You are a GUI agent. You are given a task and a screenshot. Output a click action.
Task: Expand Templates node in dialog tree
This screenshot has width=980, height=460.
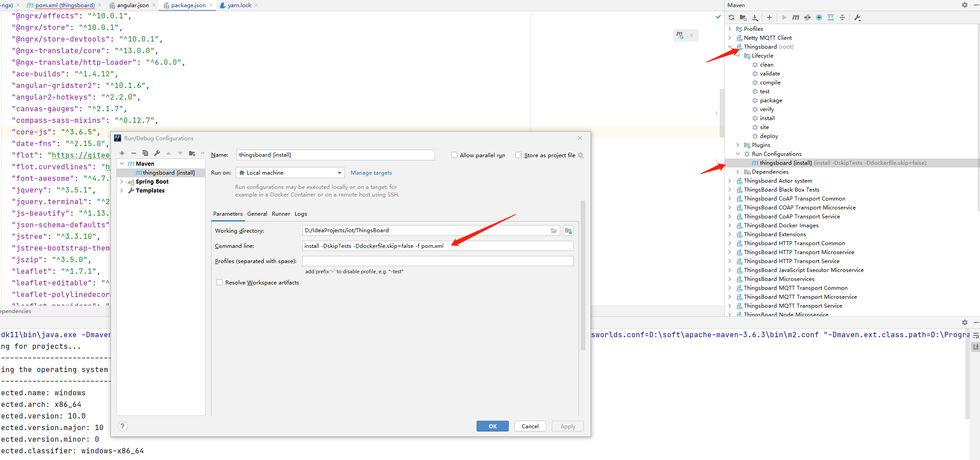pyautogui.click(x=122, y=191)
